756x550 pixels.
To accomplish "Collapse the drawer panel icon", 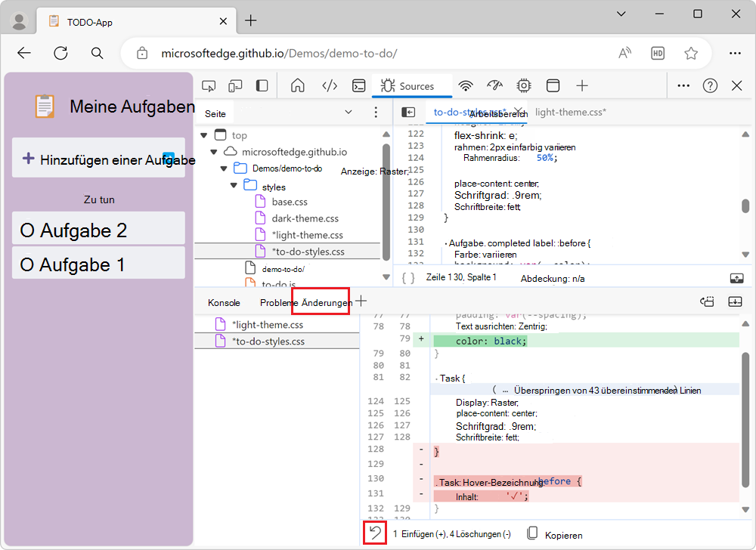I will point(735,301).
